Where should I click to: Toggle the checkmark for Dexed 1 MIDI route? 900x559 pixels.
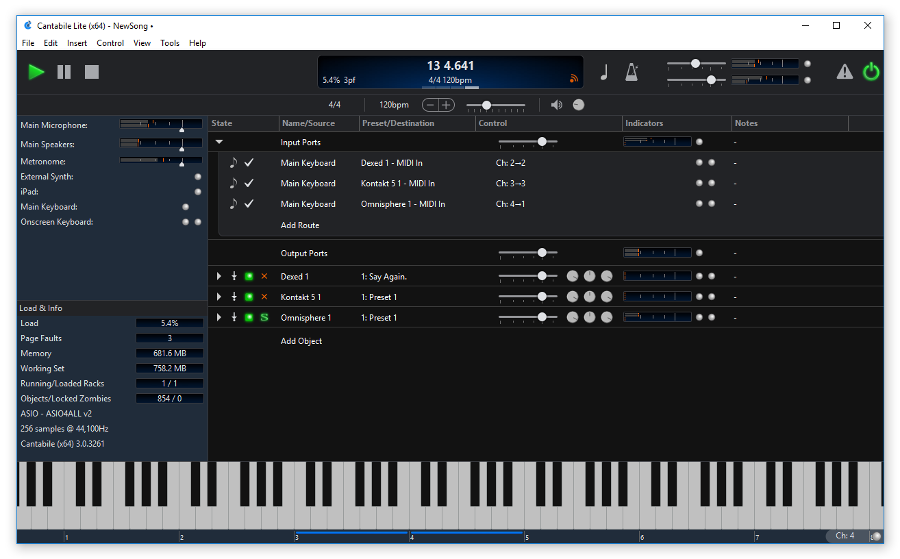click(249, 162)
